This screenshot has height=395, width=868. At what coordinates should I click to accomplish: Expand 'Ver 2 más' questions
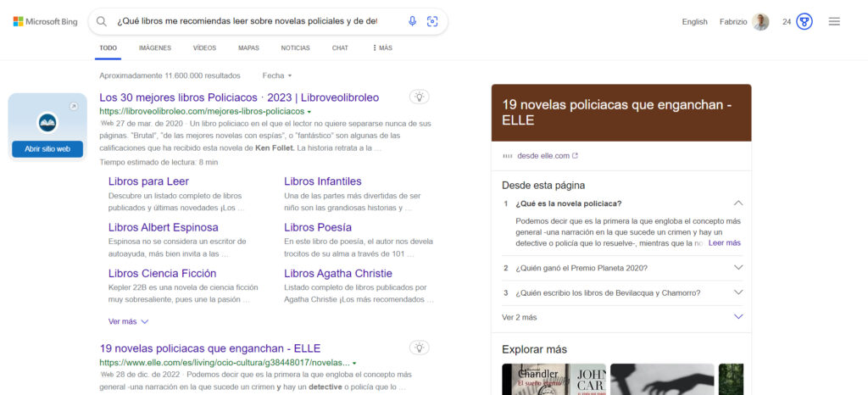click(x=737, y=317)
